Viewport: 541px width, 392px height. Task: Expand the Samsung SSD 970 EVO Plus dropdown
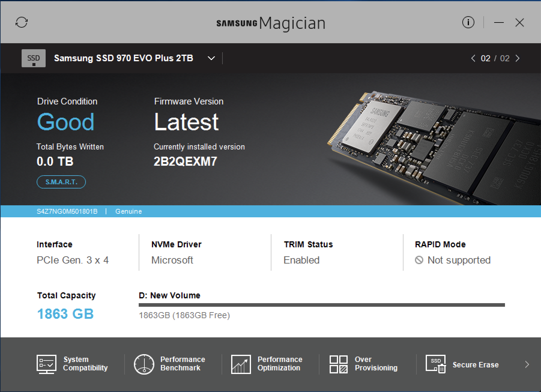point(211,58)
